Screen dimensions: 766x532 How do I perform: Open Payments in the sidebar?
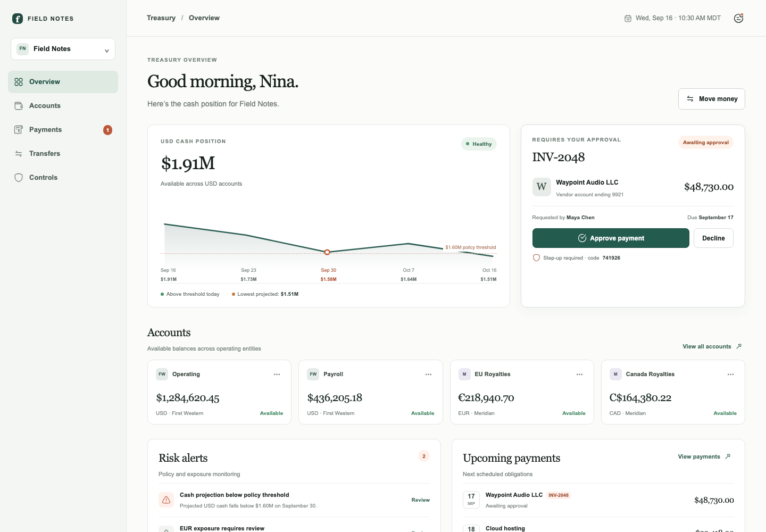point(63,130)
